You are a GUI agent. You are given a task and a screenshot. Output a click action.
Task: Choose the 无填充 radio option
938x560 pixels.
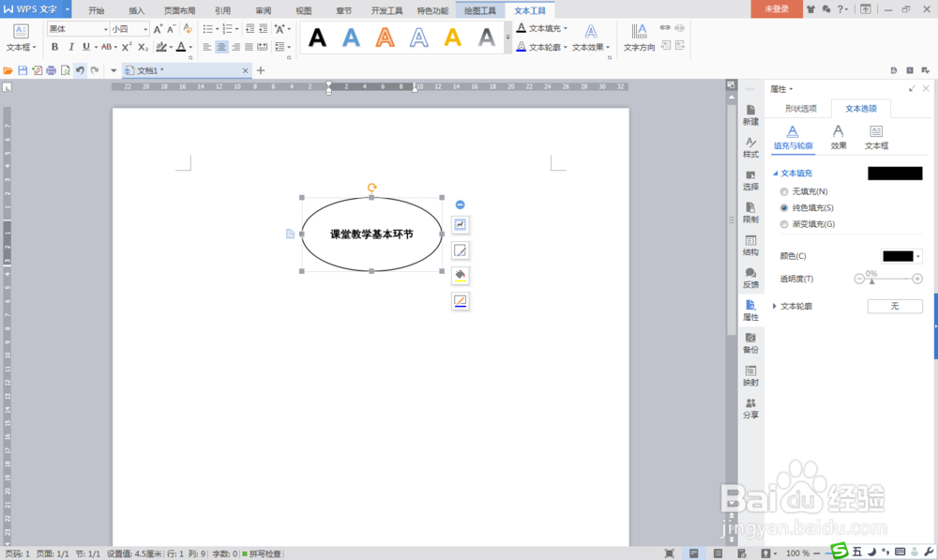(x=783, y=191)
